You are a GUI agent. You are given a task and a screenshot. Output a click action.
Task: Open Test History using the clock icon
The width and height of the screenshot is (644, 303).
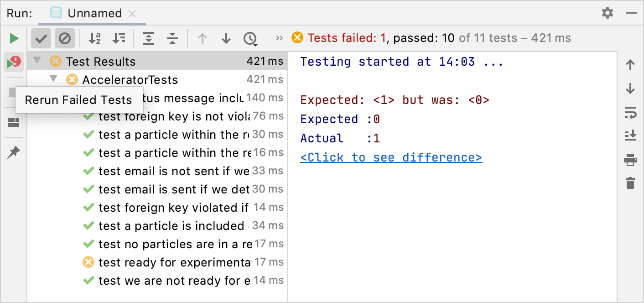[x=250, y=38]
